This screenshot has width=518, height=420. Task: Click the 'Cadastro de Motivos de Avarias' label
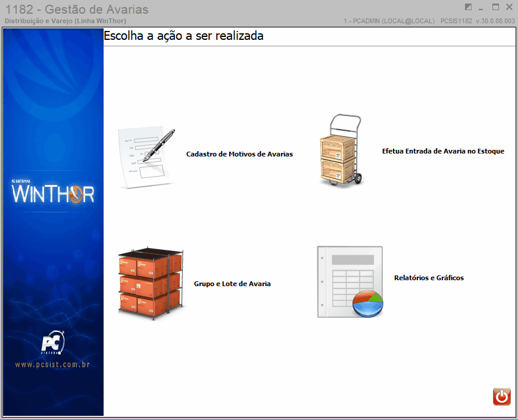point(239,154)
